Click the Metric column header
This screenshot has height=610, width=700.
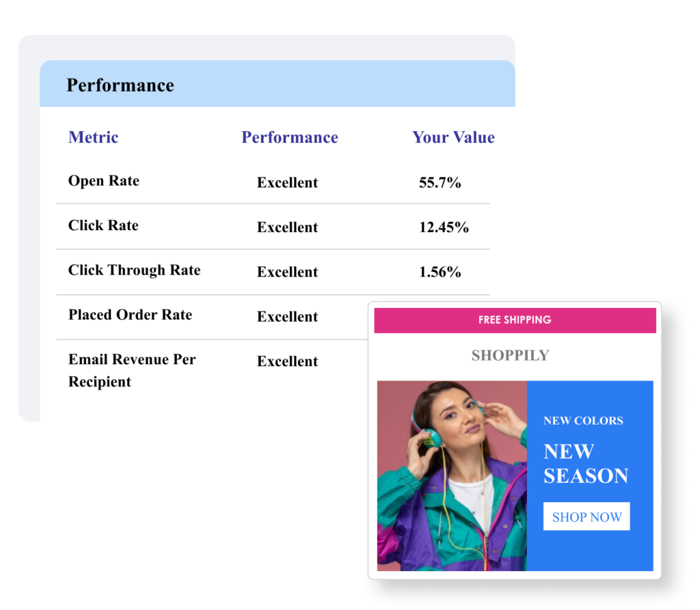click(x=93, y=137)
